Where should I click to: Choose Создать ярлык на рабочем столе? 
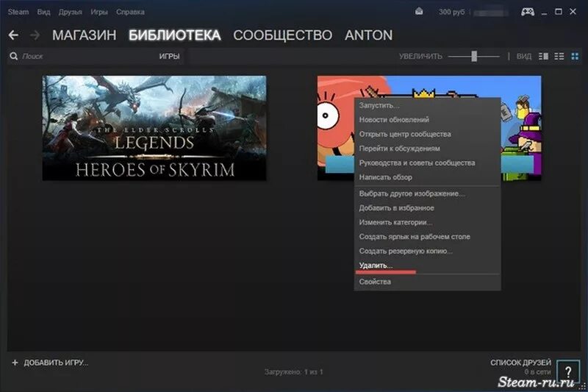point(428,237)
